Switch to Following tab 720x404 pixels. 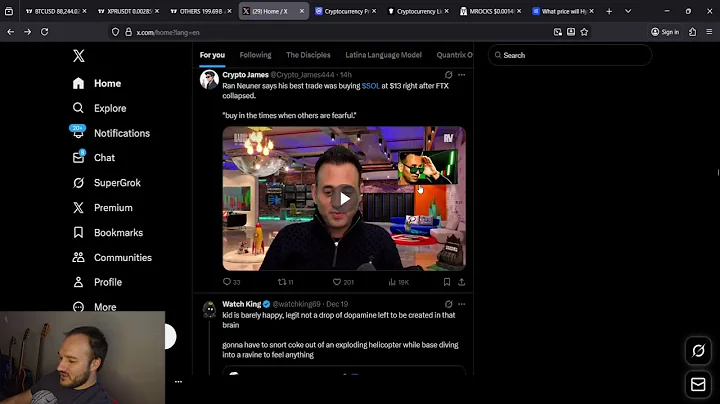255,55
